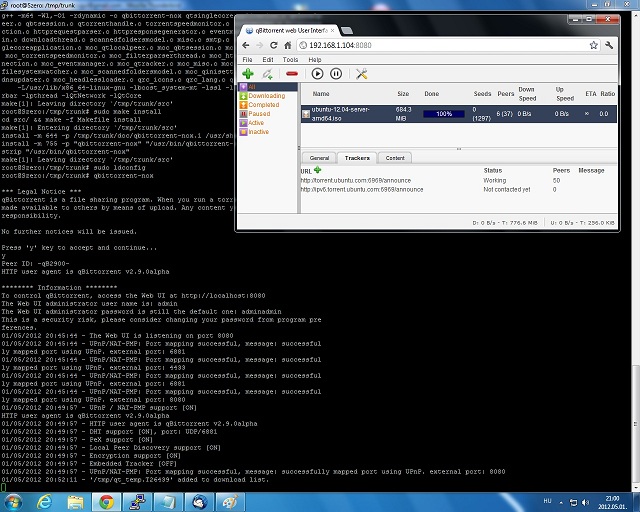The image size is (640, 512).
Task: Click the green plus next to URL
Action: pyautogui.click(x=318, y=170)
